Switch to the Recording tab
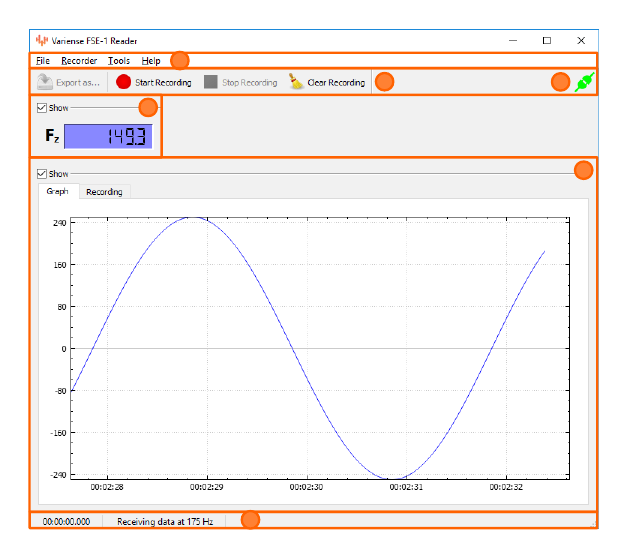Image resolution: width=629 pixels, height=559 pixels. pyautogui.click(x=104, y=191)
